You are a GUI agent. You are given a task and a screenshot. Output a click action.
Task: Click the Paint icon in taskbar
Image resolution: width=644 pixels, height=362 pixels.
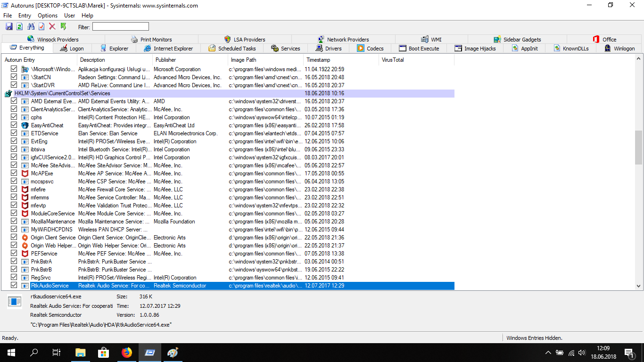tap(173, 353)
